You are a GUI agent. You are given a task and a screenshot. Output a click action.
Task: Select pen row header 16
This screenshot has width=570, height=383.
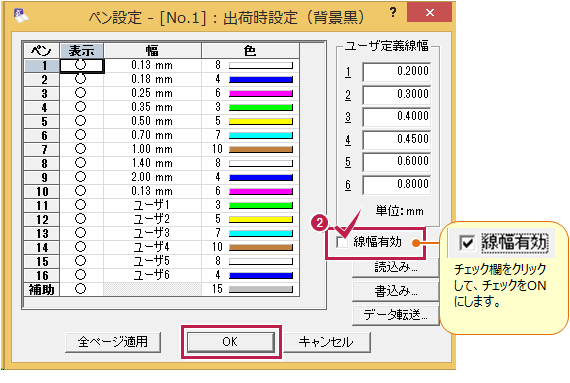click(x=41, y=275)
